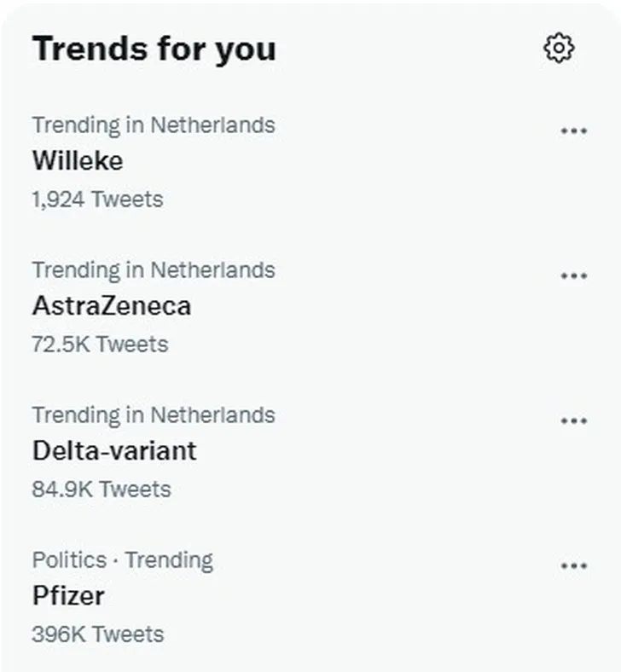Viewport: 621px width, 672px height.
Task: Open the Willeke trend
Action: click(78, 160)
